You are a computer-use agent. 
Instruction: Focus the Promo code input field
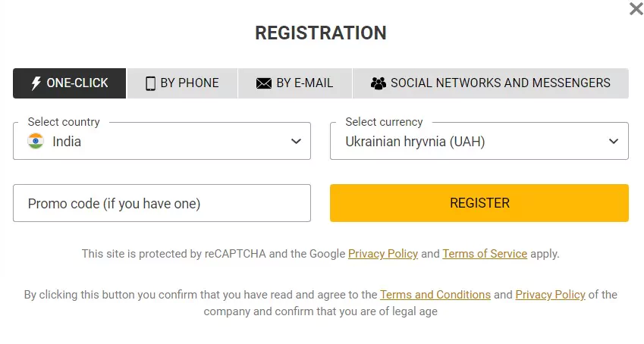(x=162, y=203)
